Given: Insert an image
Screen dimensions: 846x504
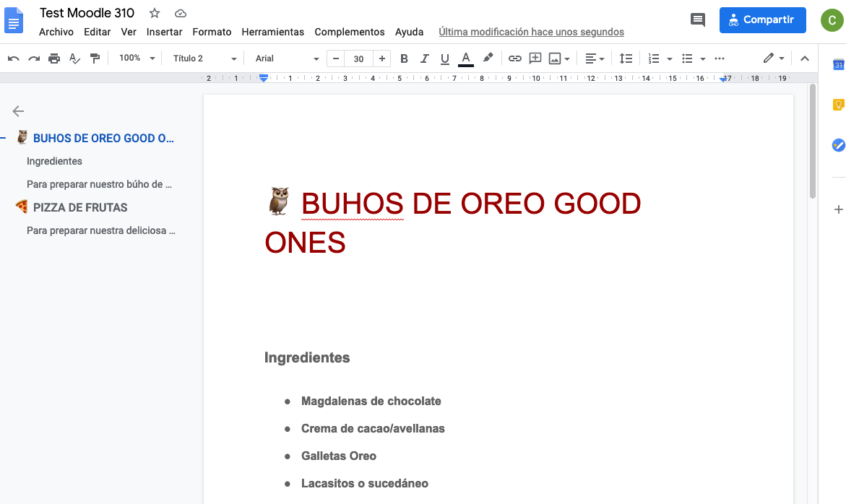Looking at the screenshot, I should 555,58.
